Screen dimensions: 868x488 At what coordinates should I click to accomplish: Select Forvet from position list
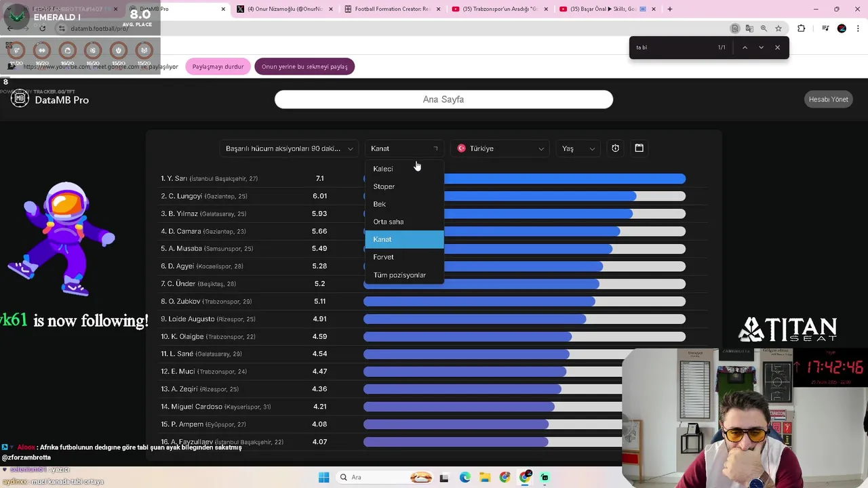[404, 257]
